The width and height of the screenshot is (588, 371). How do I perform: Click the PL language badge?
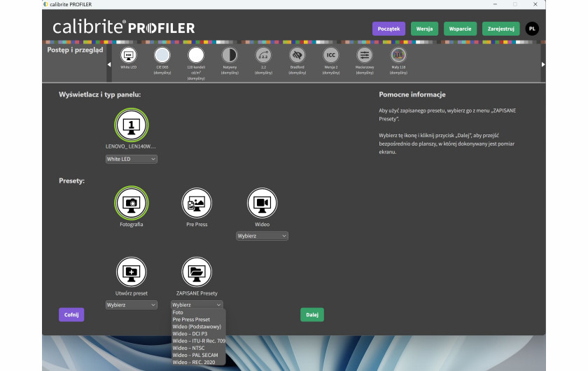pyautogui.click(x=532, y=29)
